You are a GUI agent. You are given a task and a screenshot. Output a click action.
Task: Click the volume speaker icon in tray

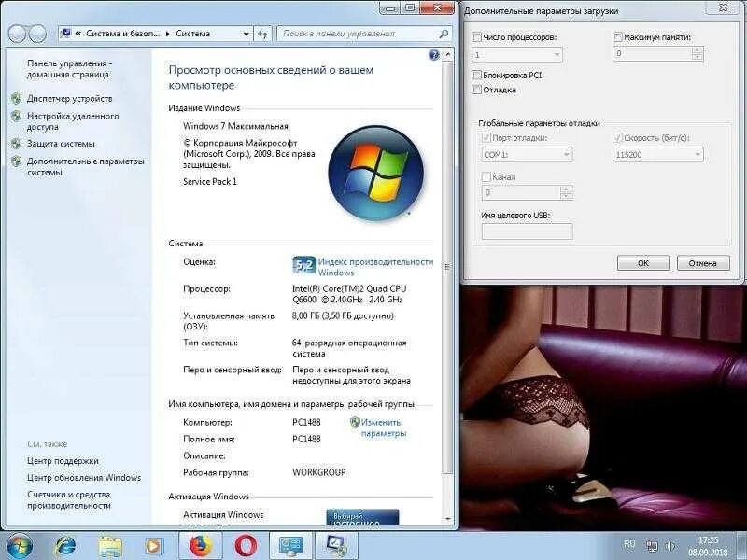click(x=670, y=546)
